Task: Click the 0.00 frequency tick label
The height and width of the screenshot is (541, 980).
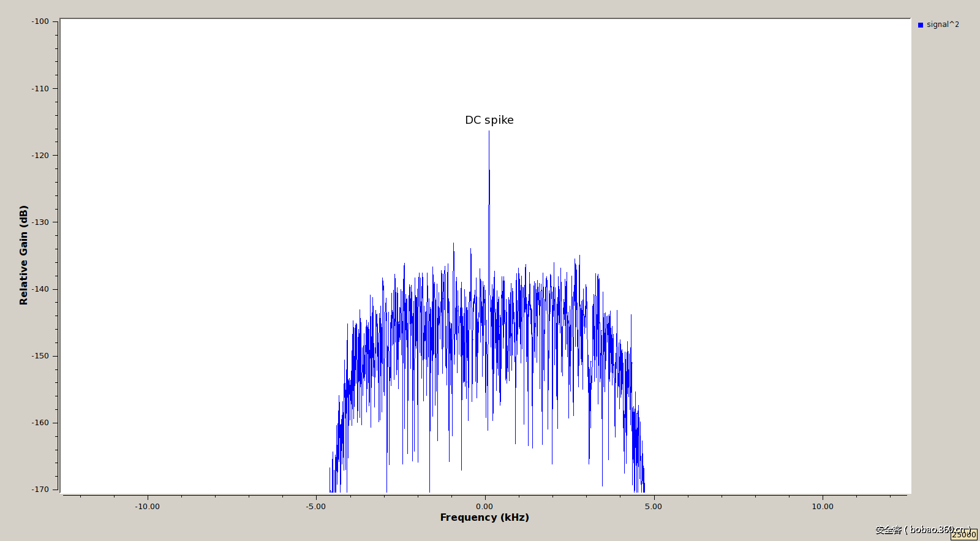Action: [484, 506]
